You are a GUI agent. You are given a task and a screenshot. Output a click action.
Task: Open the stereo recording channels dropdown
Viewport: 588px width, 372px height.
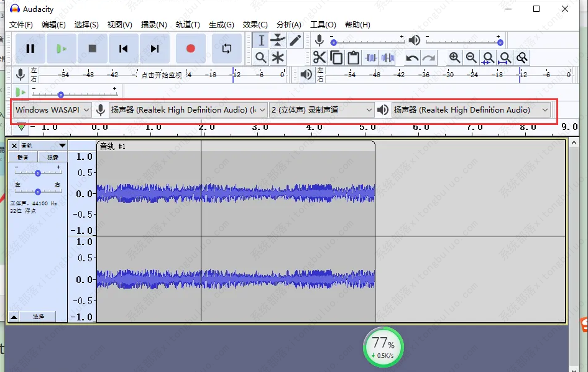coord(321,110)
